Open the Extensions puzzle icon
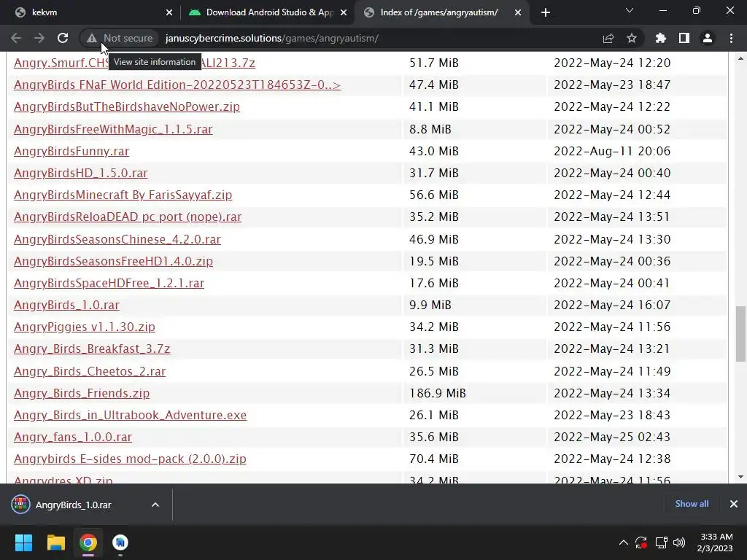Screen dimensions: 747x560 (661, 38)
